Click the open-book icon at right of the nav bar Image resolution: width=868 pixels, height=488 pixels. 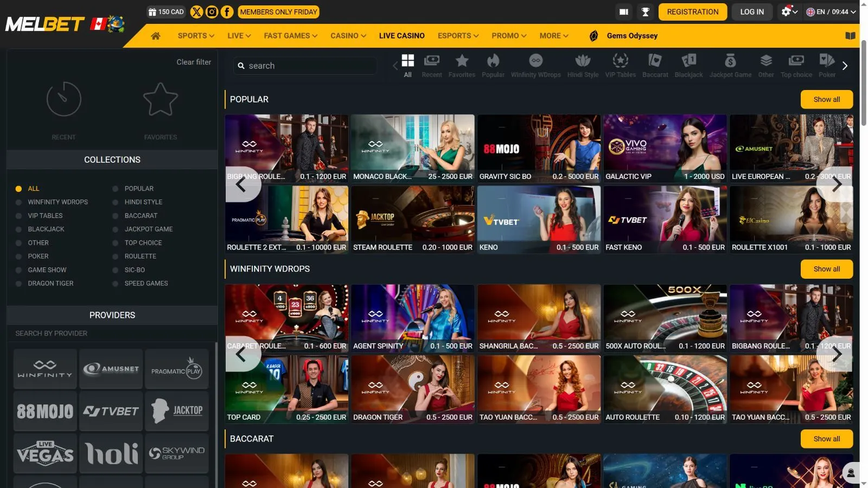pos(850,36)
